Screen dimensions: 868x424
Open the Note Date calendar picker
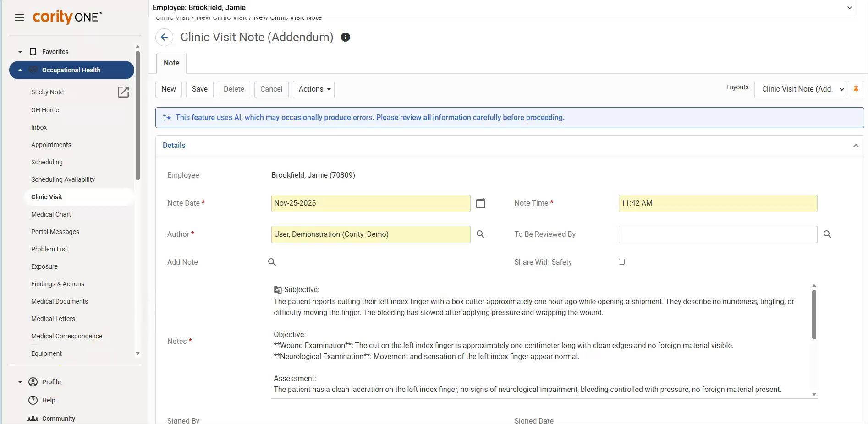coord(481,203)
